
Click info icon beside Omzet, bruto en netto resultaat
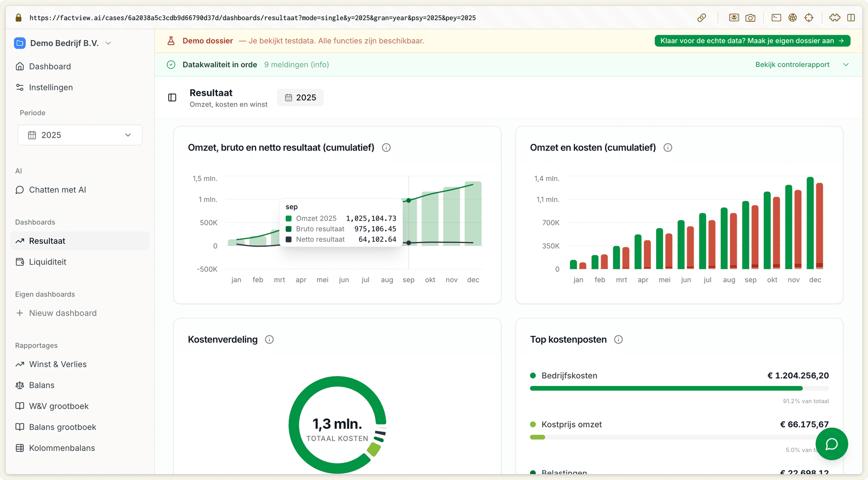tap(386, 148)
